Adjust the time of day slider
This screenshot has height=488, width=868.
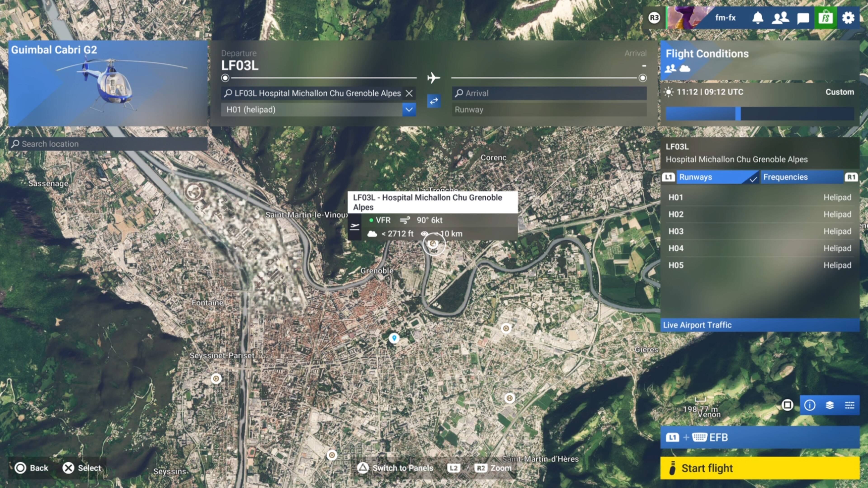click(x=738, y=114)
